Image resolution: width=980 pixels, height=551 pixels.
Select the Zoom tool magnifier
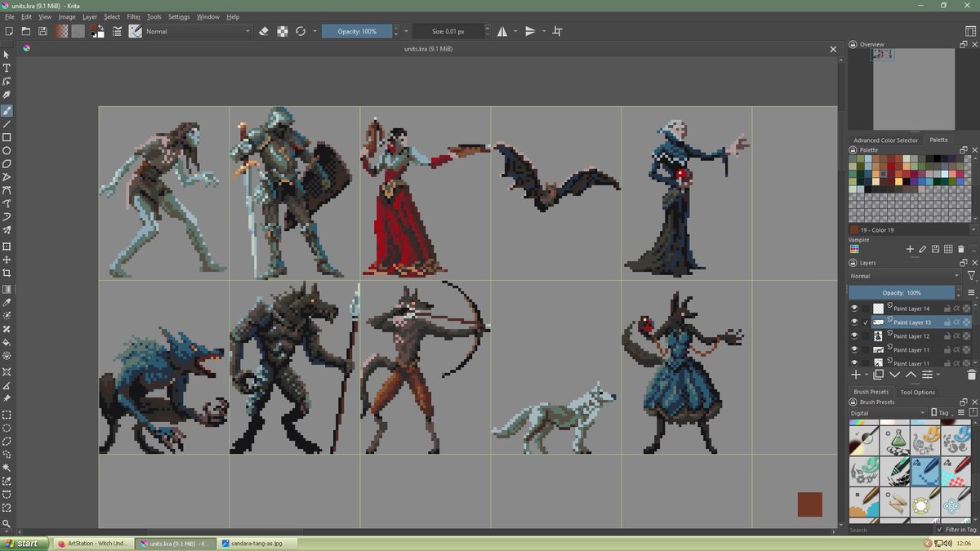7,523
